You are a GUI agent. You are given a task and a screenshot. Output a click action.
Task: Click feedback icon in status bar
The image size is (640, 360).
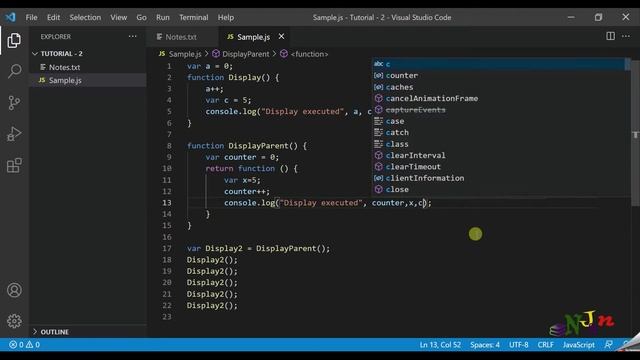tap(608, 344)
